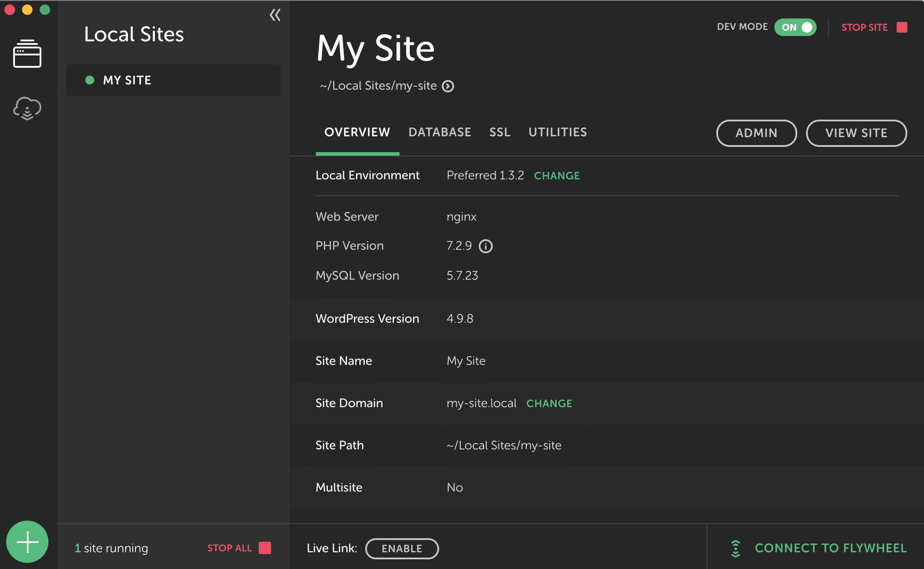924x569 pixels.
Task: Enable the Live Link
Action: coord(402,548)
